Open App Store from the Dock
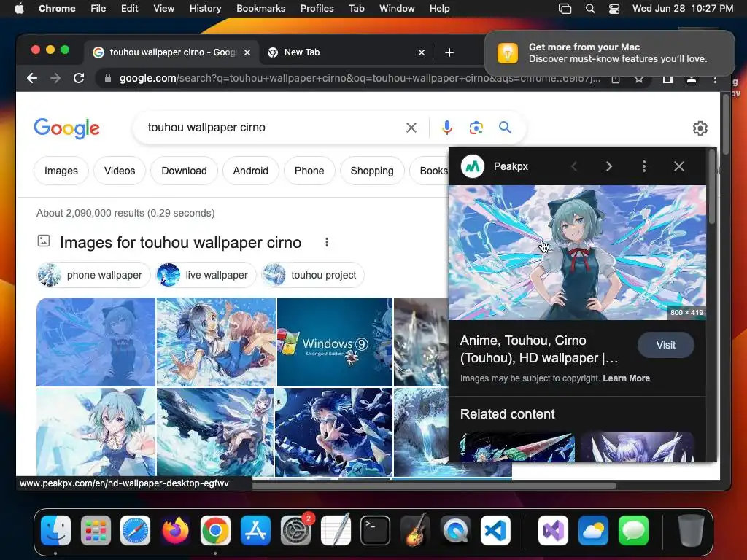The height and width of the screenshot is (560, 747). click(255, 530)
